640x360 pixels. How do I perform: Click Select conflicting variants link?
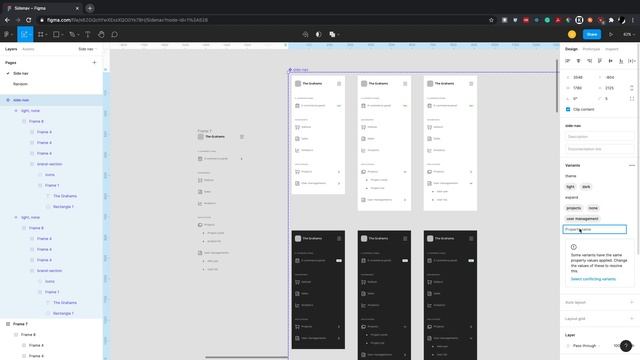[593, 279]
